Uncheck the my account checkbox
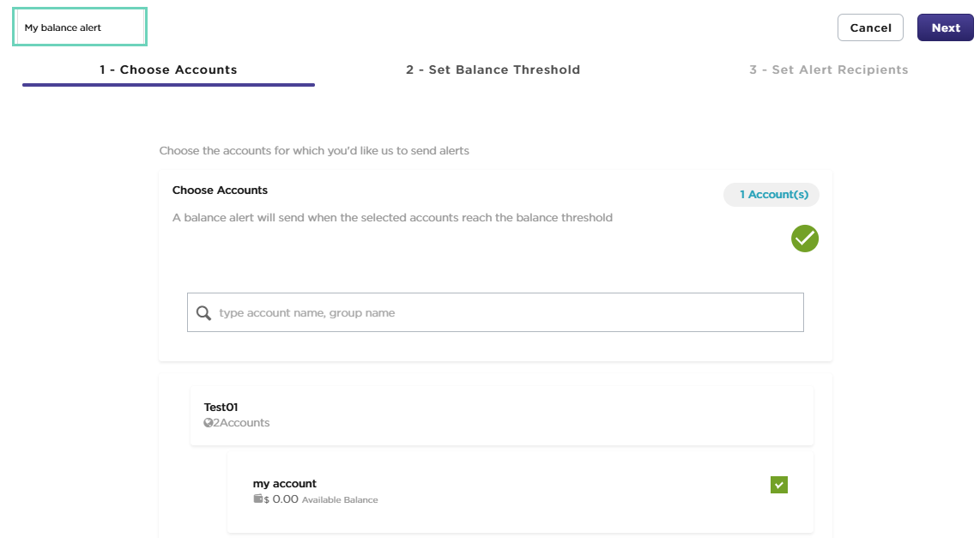The height and width of the screenshot is (538, 980). 778,485
